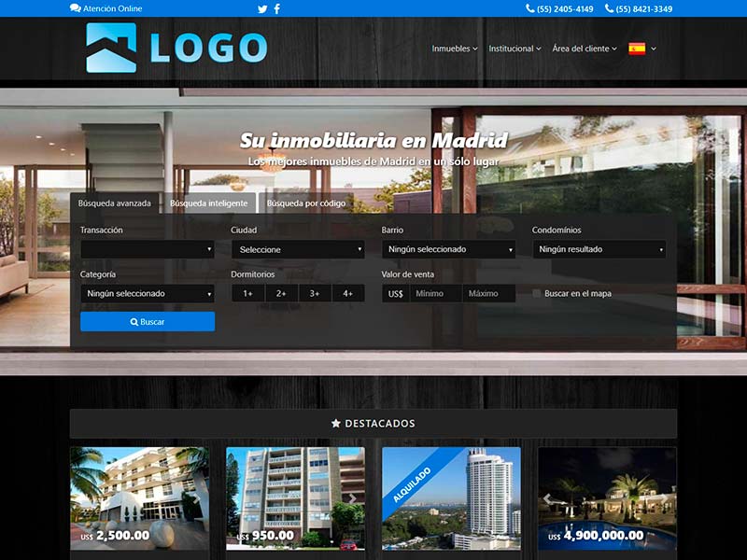
Task: Click the Mínimo price field
Action: [x=435, y=293]
